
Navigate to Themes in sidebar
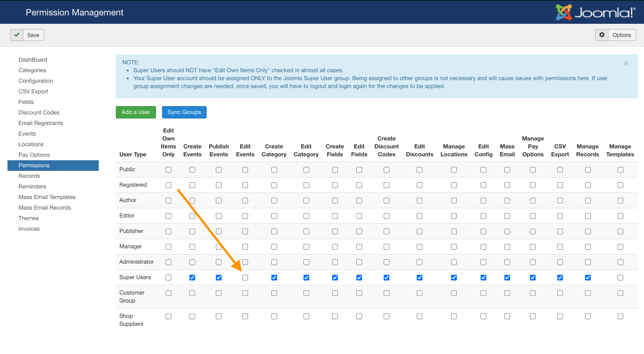(x=29, y=218)
